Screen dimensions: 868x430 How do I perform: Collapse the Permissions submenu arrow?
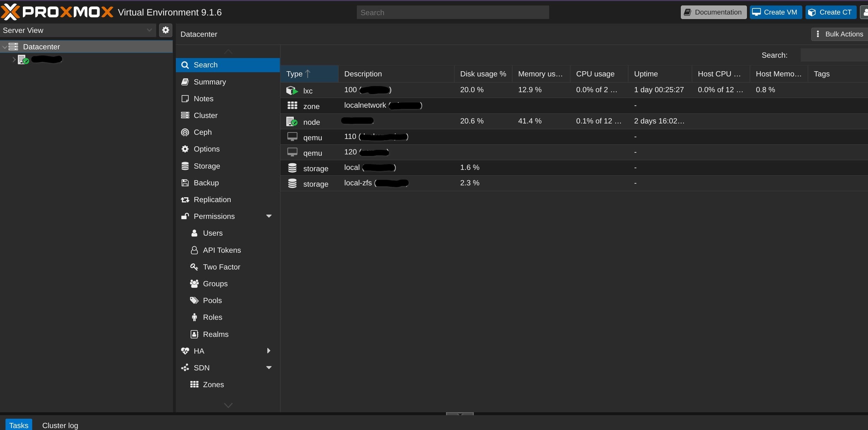[x=269, y=216]
